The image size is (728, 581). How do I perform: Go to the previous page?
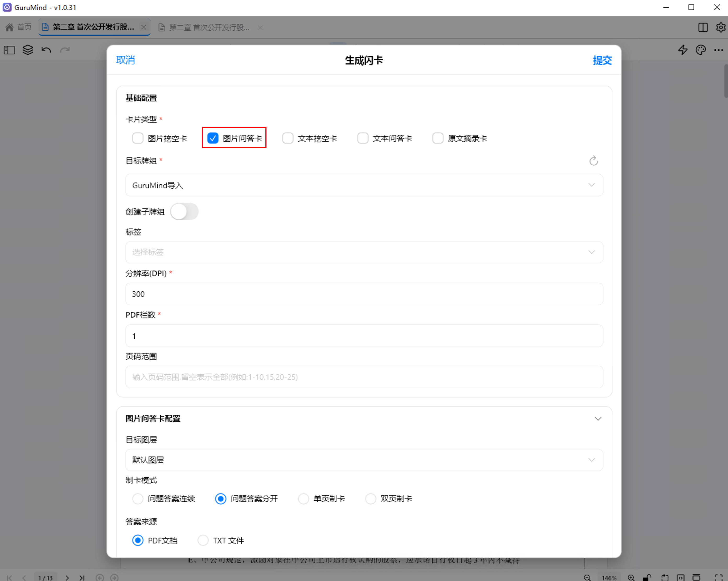tap(24, 578)
